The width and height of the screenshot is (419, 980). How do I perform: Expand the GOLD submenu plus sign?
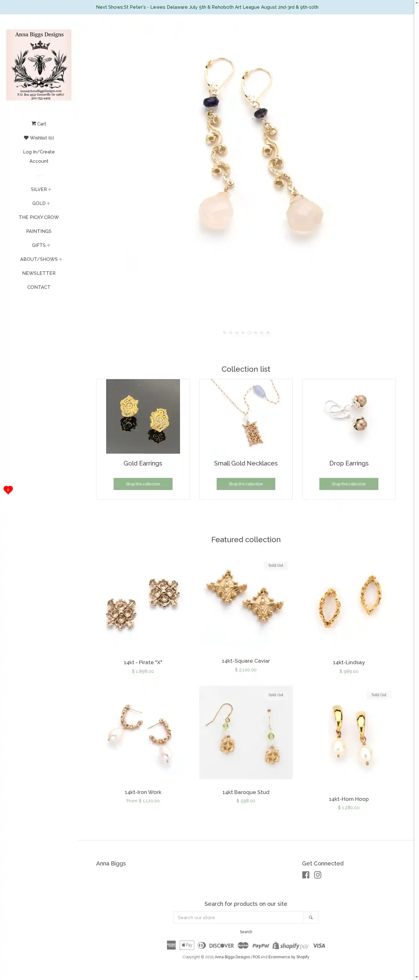pos(48,203)
